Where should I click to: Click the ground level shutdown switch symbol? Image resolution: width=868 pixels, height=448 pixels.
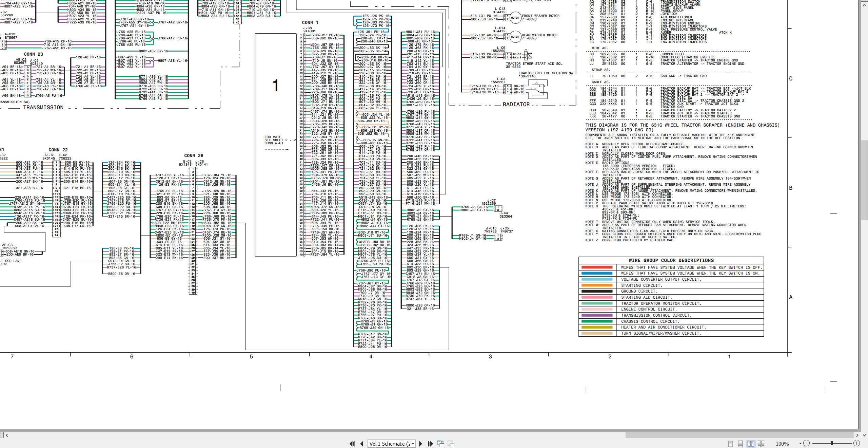[x=537, y=90]
